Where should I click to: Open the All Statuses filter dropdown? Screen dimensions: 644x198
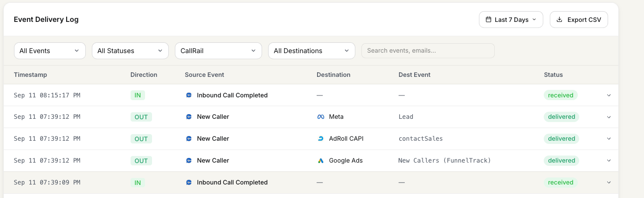point(130,51)
